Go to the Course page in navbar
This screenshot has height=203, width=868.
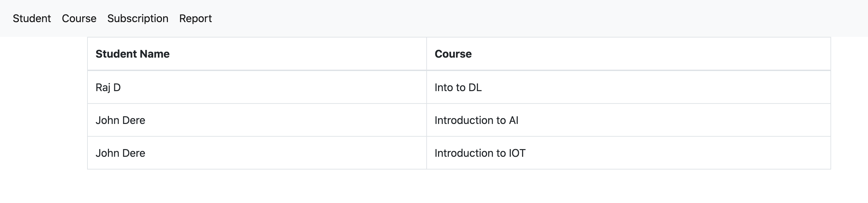[79, 18]
